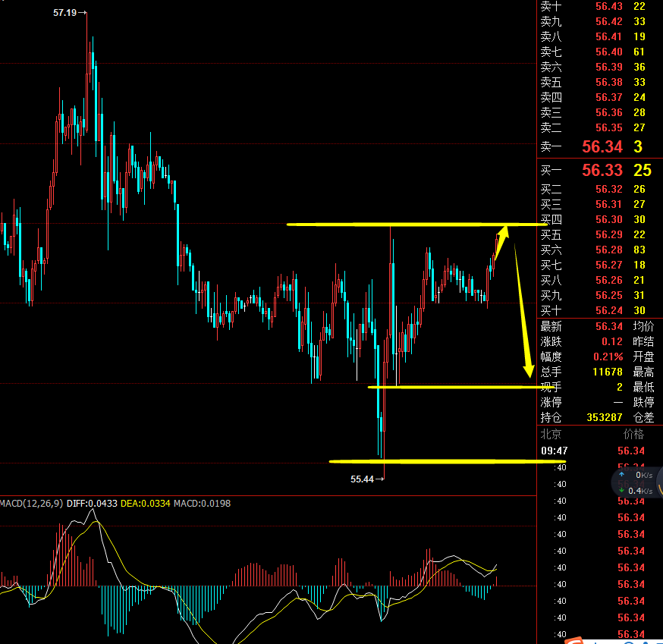
Task: Select the middle yellow horizontal line
Action: click(x=455, y=388)
